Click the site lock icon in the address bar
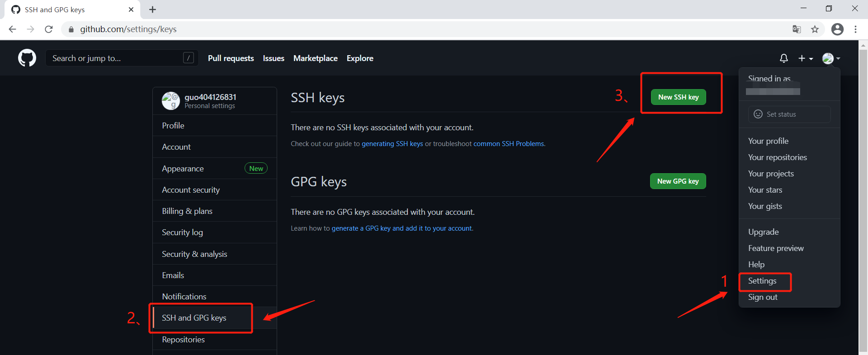 [71, 29]
